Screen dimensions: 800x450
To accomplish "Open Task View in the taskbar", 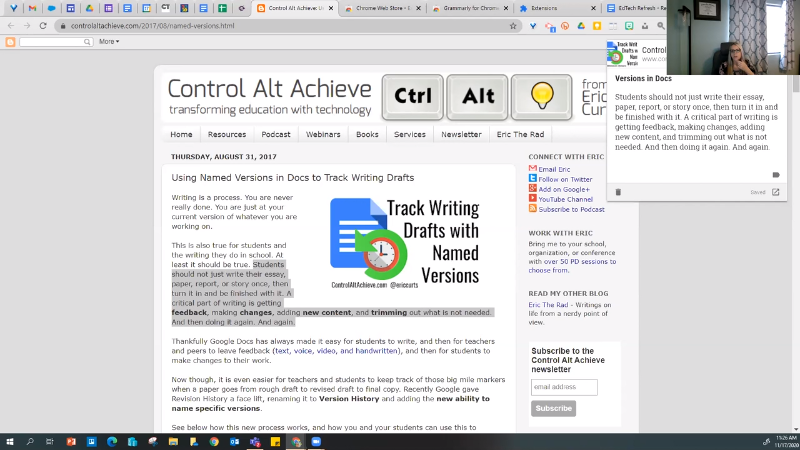I will coord(49,442).
